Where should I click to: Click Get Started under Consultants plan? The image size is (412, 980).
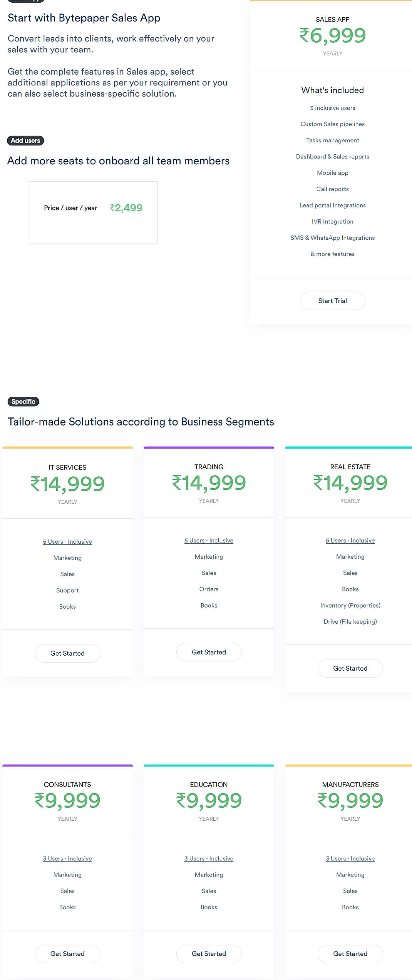tap(67, 954)
